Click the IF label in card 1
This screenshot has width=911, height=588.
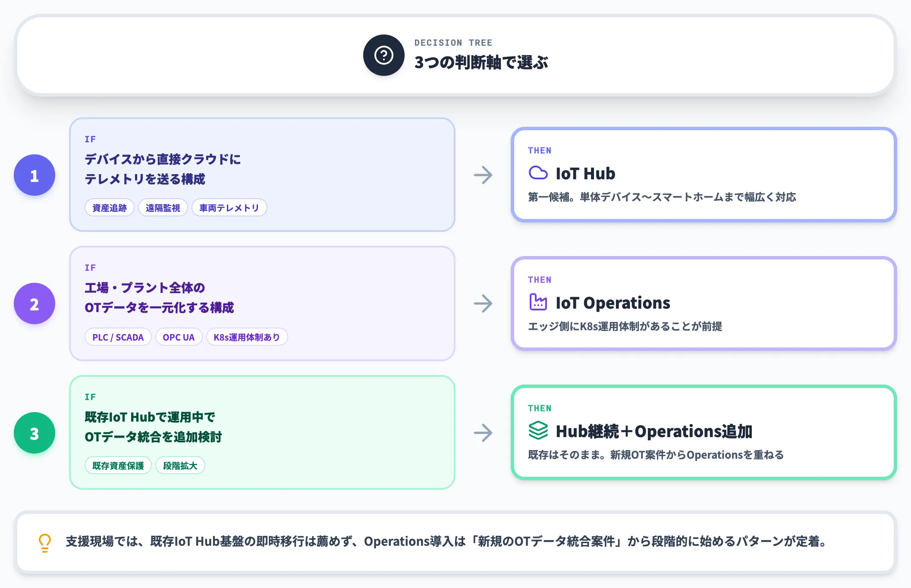point(90,139)
